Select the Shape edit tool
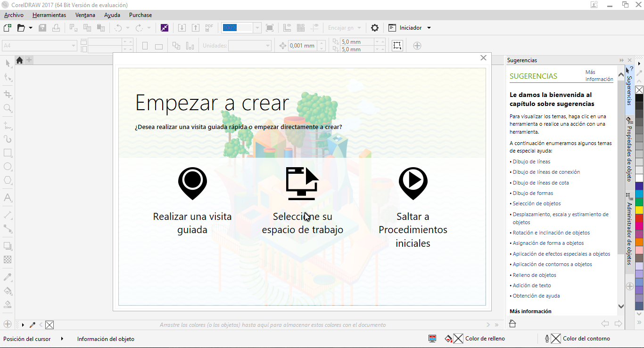Image resolution: width=644 pixels, height=348 pixels. [8, 77]
